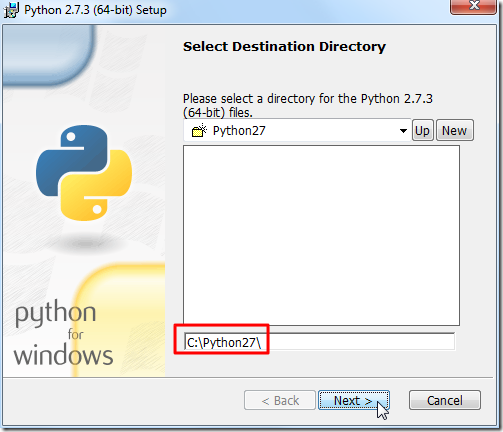Screen dimensions: 503x432
Task: Proceed by clicking Next
Action: [x=354, y=400]
